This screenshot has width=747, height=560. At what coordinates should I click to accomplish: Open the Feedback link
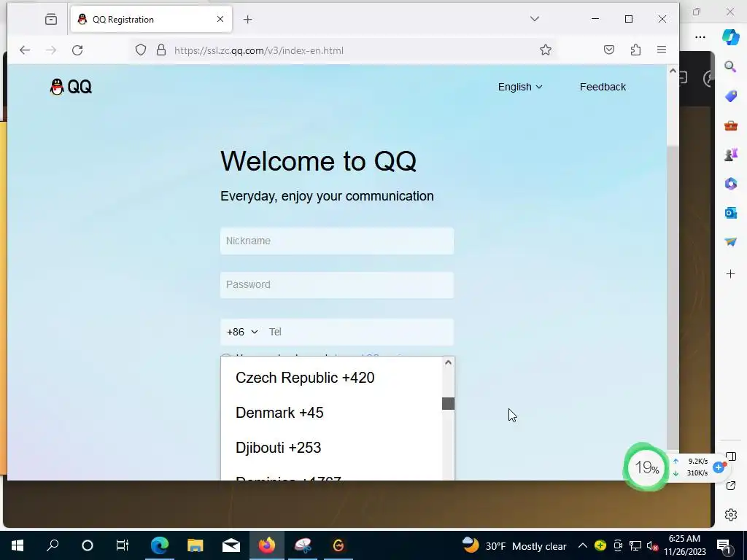[603, 87]
